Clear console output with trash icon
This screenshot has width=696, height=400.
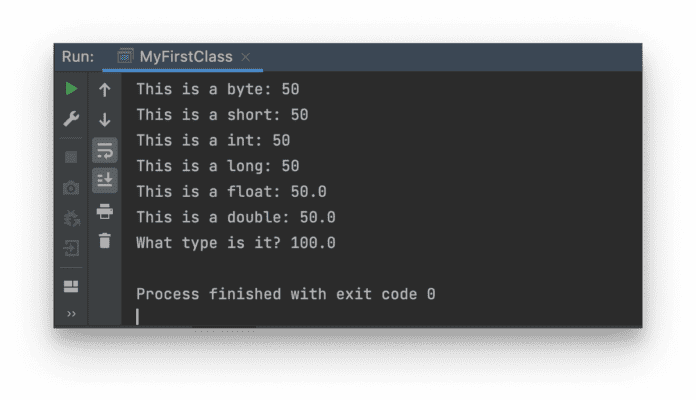tap(105, 241)
